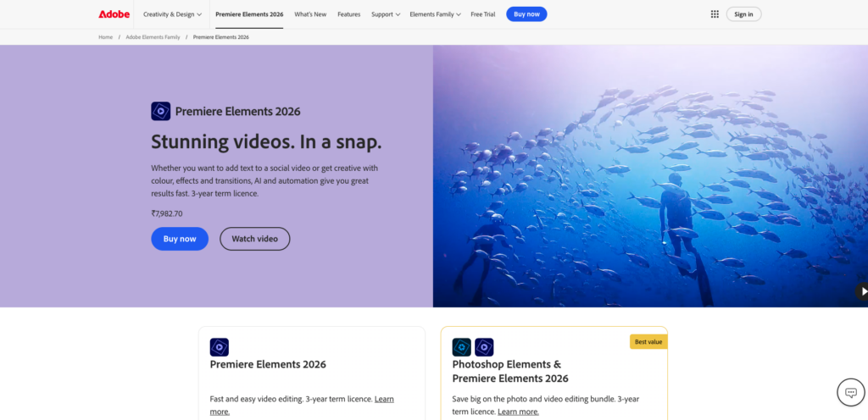
Task: Click Premiere Elements icon in bundle card
Action: coord(484,347)
